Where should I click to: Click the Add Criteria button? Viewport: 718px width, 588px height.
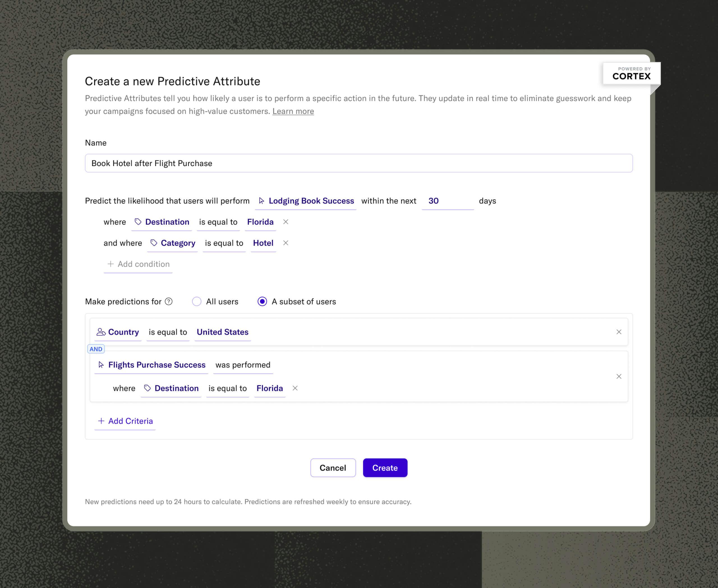pos(125,421)
